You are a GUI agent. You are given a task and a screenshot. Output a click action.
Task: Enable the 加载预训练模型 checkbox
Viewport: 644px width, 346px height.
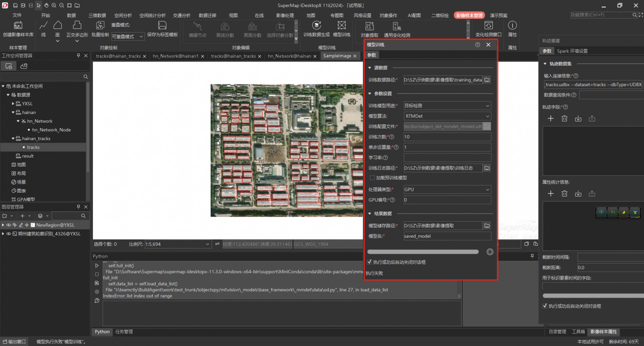(372, 178)
